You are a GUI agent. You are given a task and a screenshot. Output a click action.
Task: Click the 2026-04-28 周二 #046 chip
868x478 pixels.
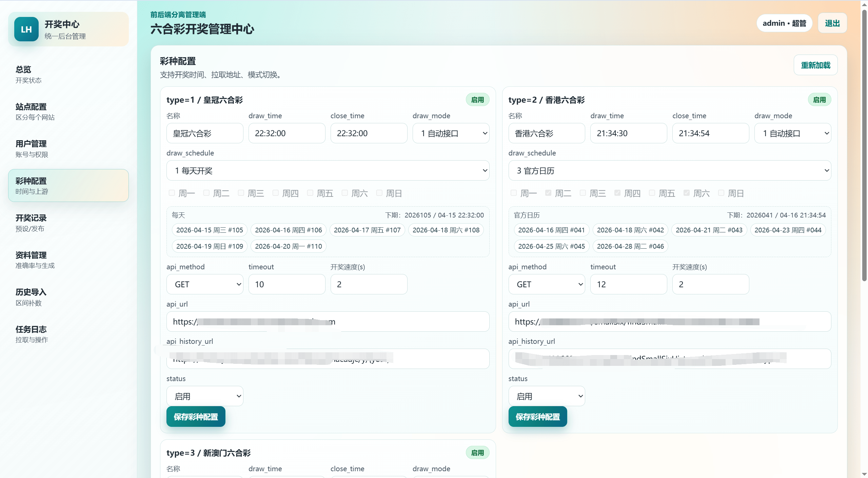point(630,246)
